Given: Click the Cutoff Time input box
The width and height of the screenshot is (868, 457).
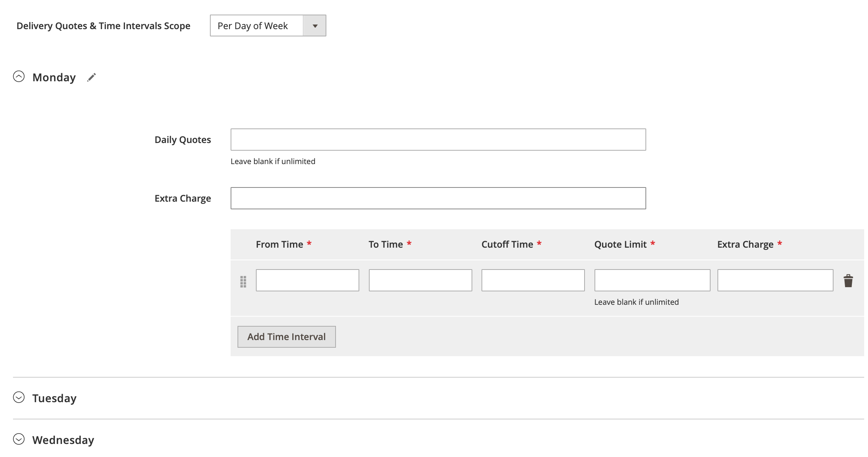Looking at the screenshot, I should (533, 280).
